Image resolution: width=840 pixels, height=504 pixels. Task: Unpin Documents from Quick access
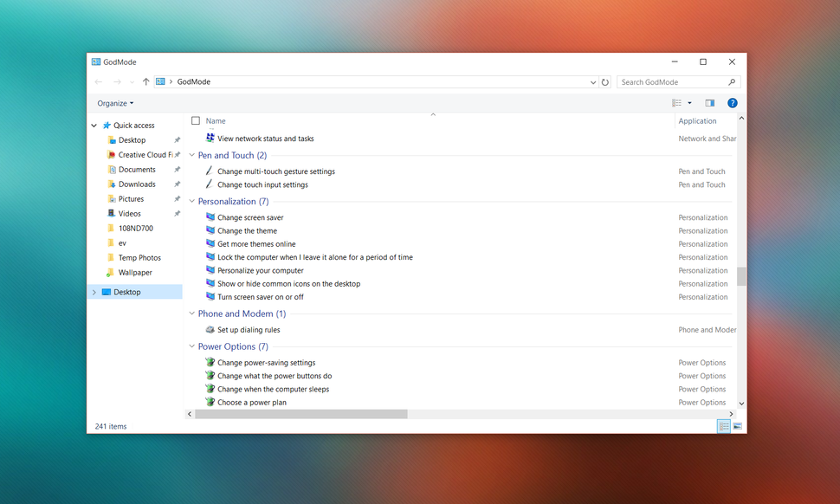(x=176, y=169)
